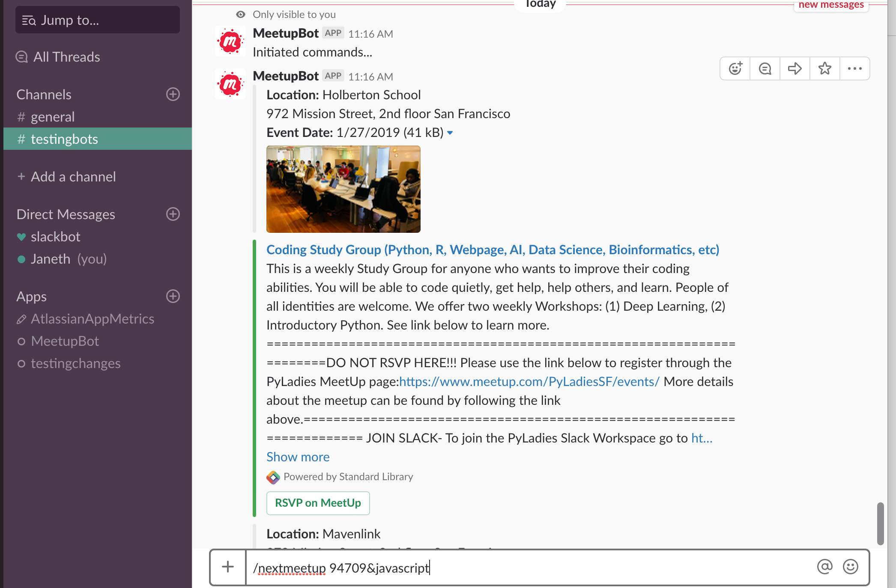Collapse the event image with the caret arrow

[x=450, y=133]
